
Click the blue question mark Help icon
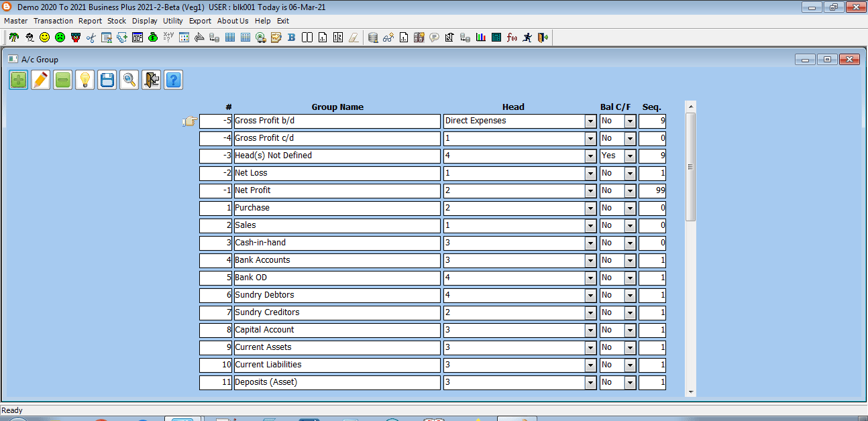click(x=174, y=80)
